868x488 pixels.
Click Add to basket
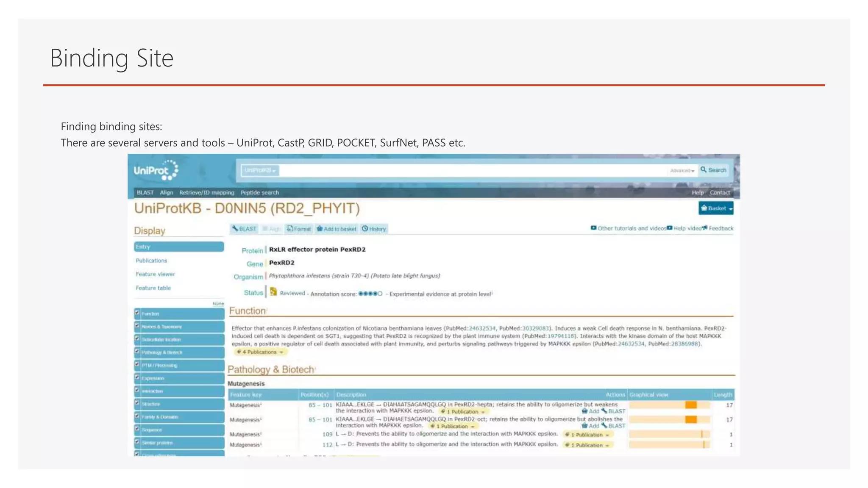(x=336, y=229)
